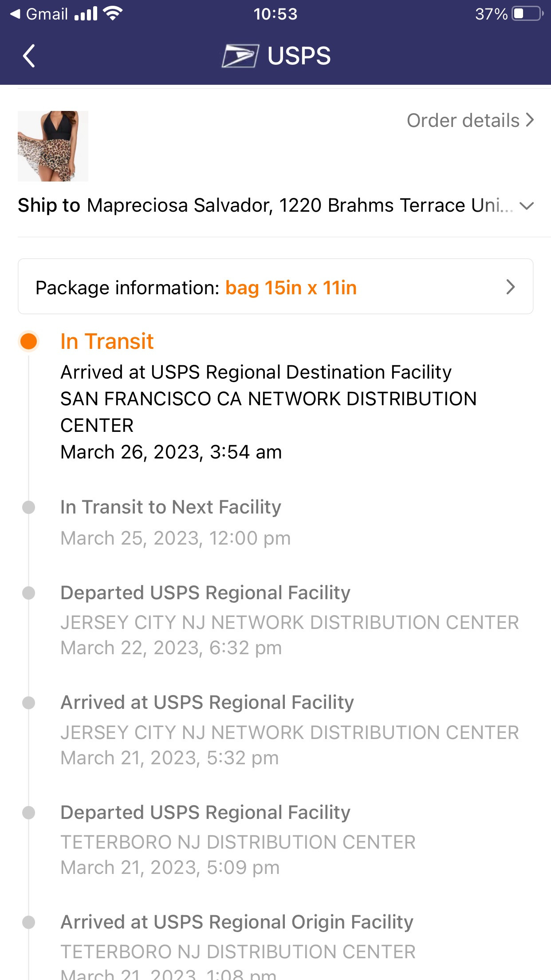Tap the Wi-Fi status icon
The image size is (551, 980).
pos(113,14)
